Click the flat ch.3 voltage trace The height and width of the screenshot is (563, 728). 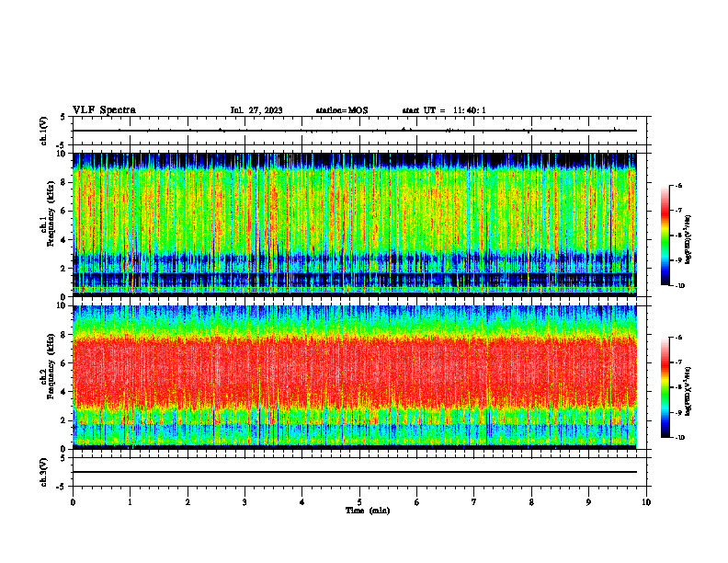(x=354, y=472)
